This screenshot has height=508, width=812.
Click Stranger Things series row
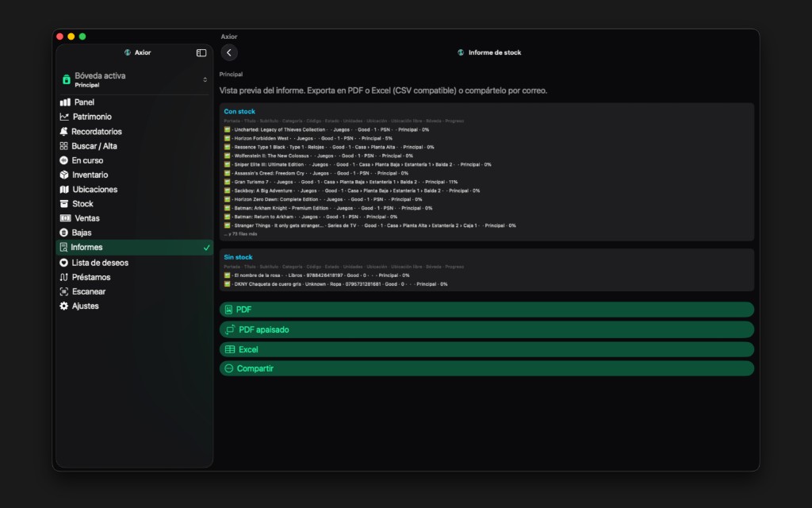click(x=370, y=225)
